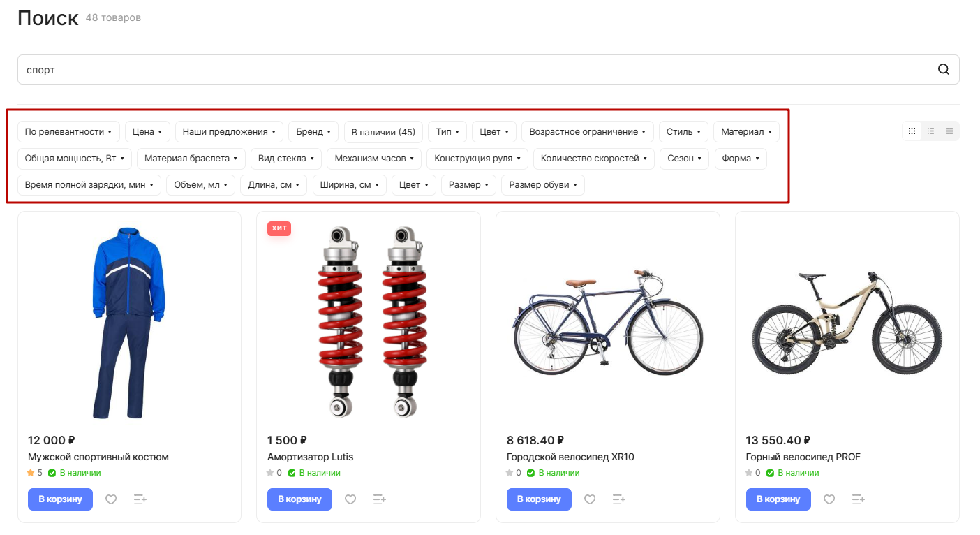980x535 pixels.
Task: Switch to list view layout icon
Action: pyautogui.click(x=930, y=131)
